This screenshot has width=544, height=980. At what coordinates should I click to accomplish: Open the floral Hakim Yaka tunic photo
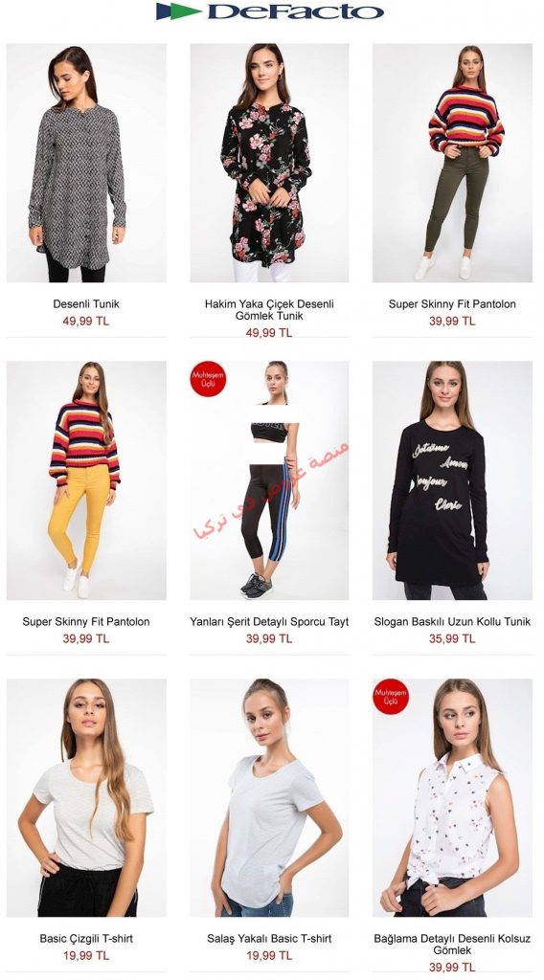pyautogui.click(x=269, y=163)
